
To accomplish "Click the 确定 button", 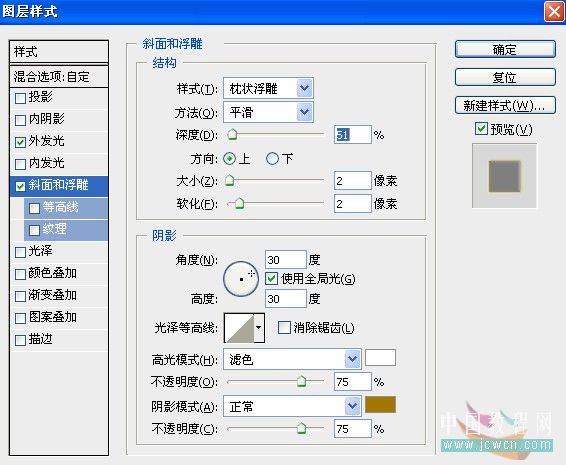I will (x=505, y=49).
